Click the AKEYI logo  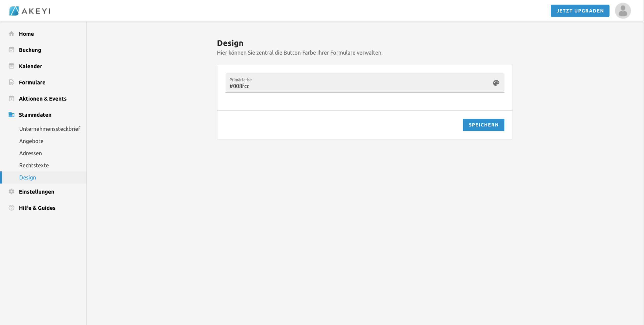(x=30, y=11)
